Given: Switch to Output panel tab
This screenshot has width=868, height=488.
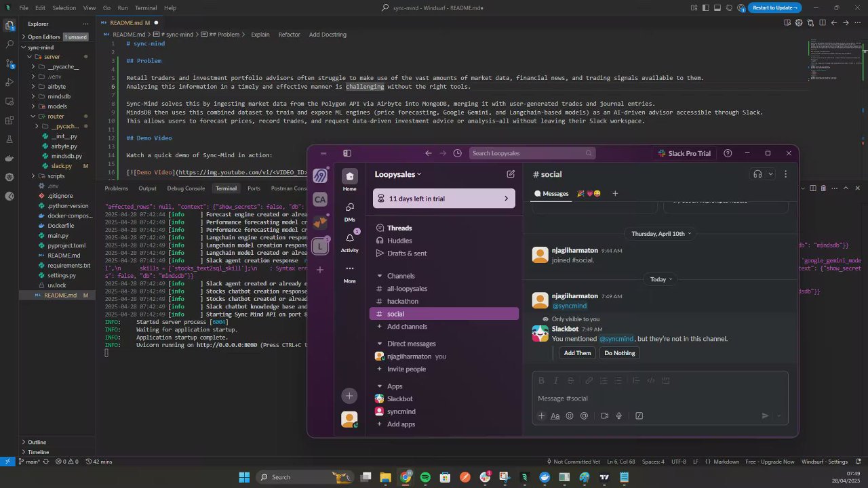Looking at the screenshot, I should (147, 188).
